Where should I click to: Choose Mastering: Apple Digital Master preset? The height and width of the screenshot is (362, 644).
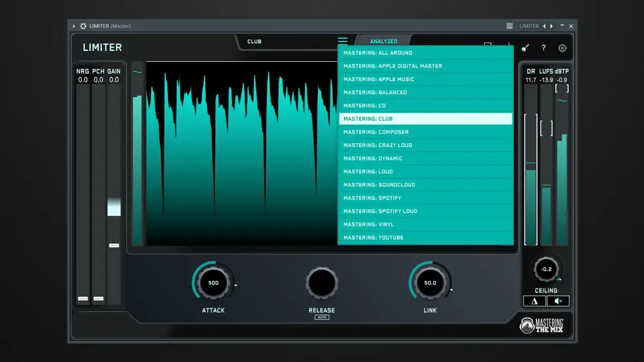coord(426,66)
